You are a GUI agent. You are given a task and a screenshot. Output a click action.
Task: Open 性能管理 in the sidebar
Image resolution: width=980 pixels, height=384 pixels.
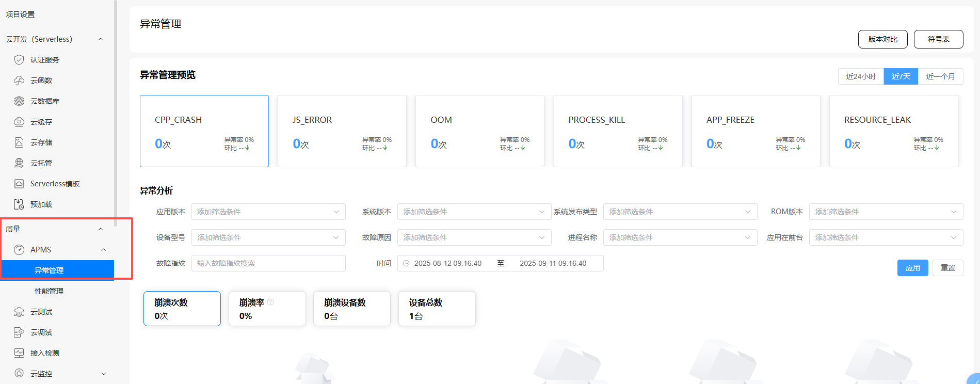[49, 291]
